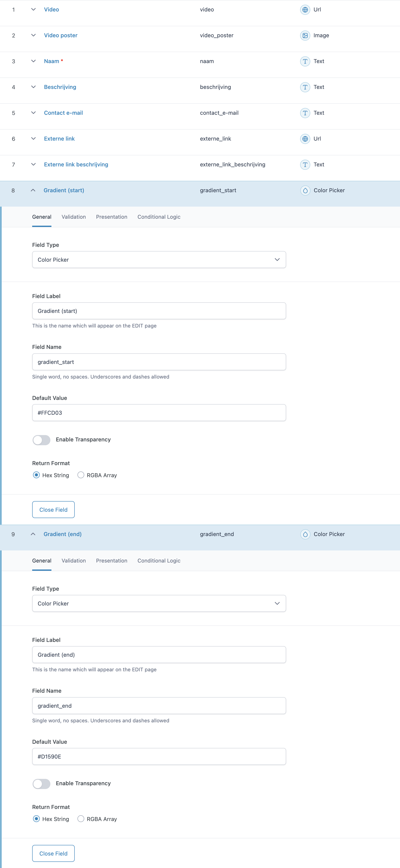This screenshot has height=868, width=400.
Task: Open the Conditional Logic tab
Action: [159, 217]
